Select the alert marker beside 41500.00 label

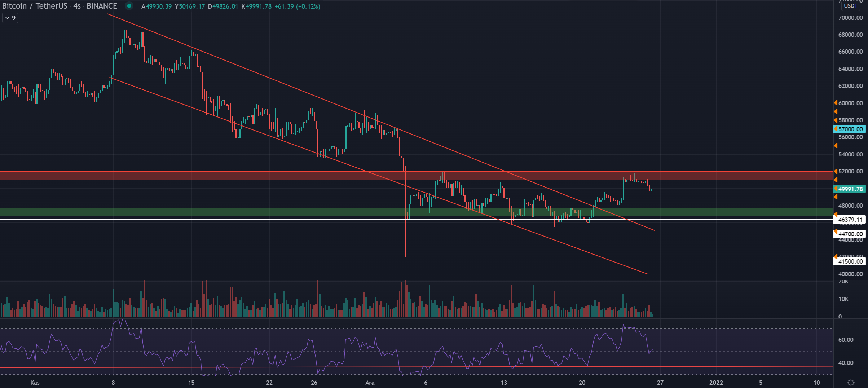point(836,257)
